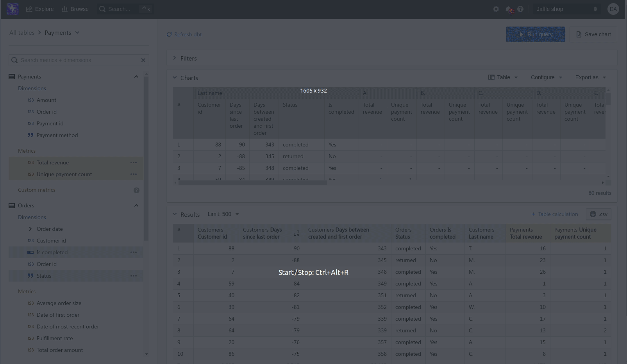
Task: Open the help question-mark icon
Action: click(x=520, y=9)
